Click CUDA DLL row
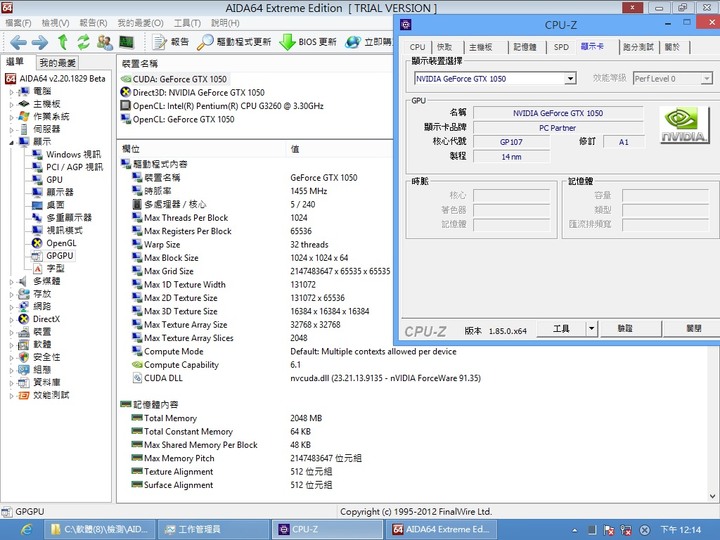 (163, 378)
